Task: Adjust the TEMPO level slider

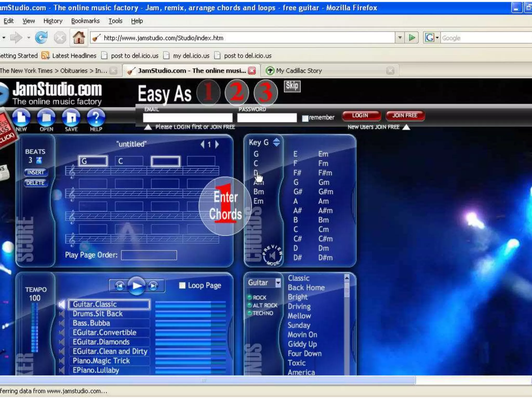Action: pyautogui.click(x=35, y=327)
